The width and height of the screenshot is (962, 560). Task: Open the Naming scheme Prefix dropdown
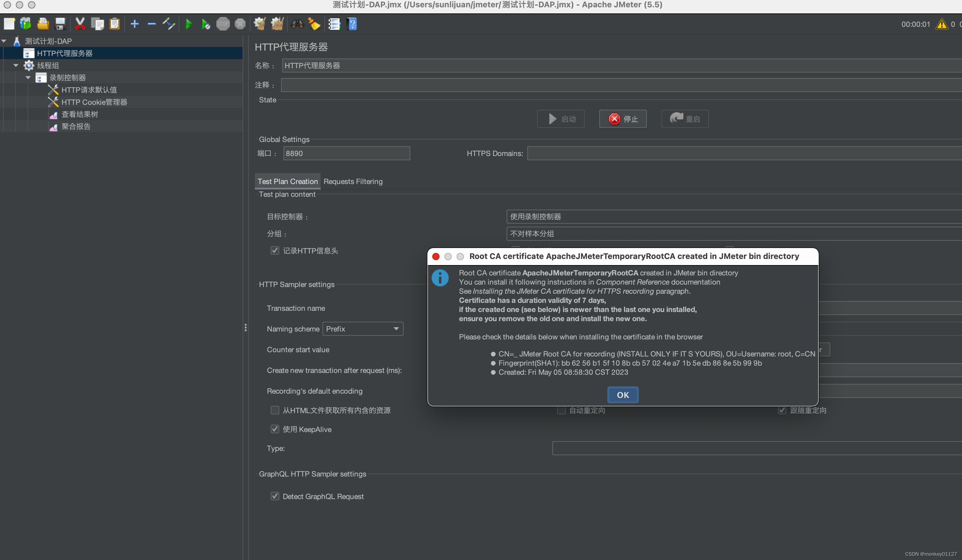363,329
